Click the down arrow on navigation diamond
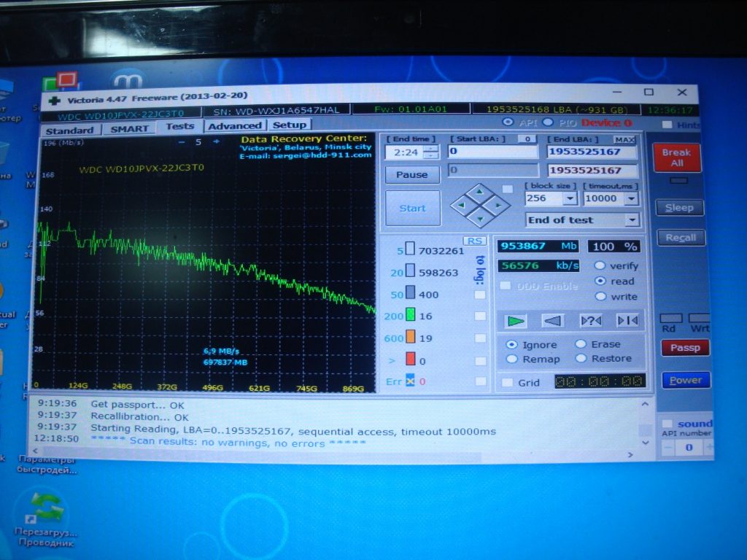The width and height of the screenshot is (747, 560). click(480, 219)
